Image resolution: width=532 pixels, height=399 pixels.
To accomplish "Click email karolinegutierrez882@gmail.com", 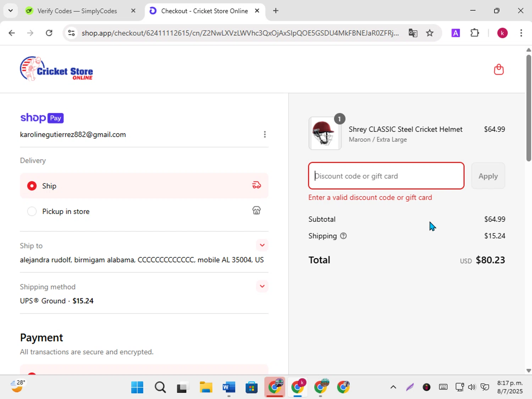I will [x=73, y=134].
